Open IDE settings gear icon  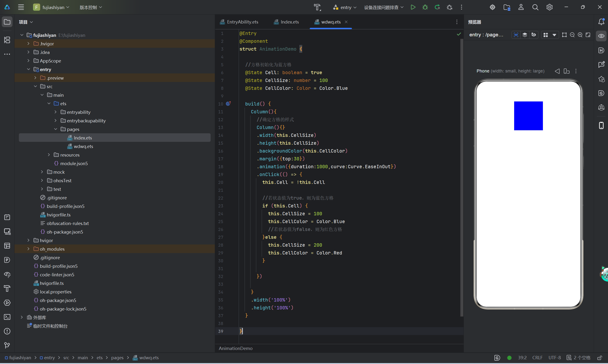coord(549,7)
